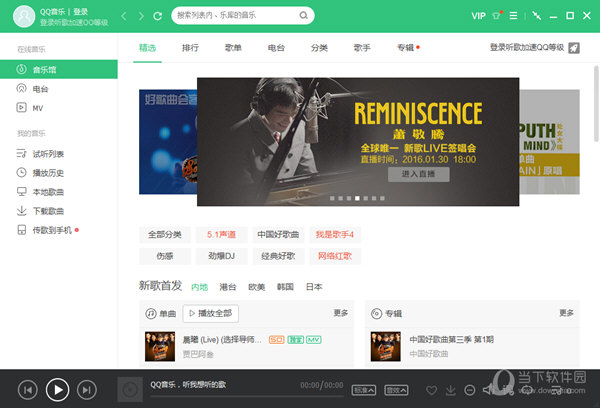Refresh the page using the reload icon
Image resolution: width=600 pixels, height=408 pixels.
pyautogui.click(x=158, y=16)
